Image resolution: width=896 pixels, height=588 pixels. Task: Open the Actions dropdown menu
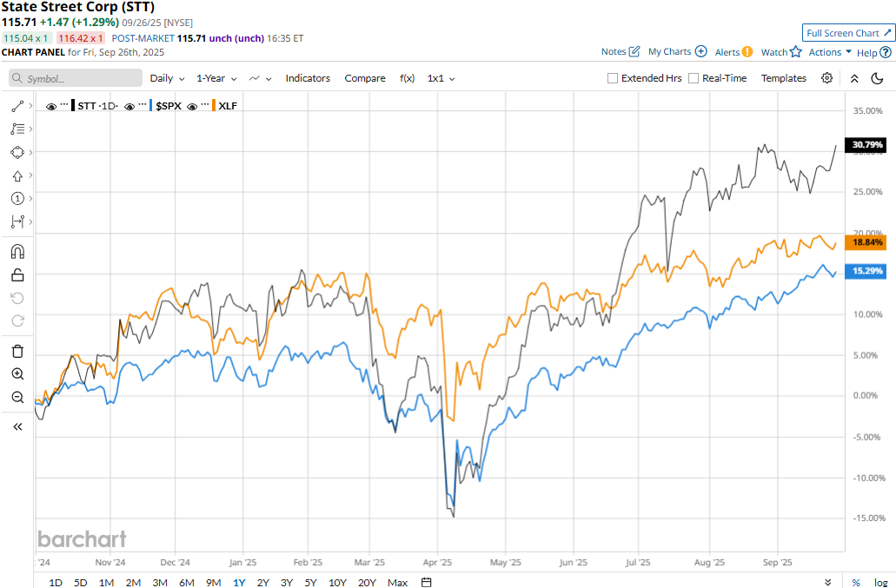point(830,52)
